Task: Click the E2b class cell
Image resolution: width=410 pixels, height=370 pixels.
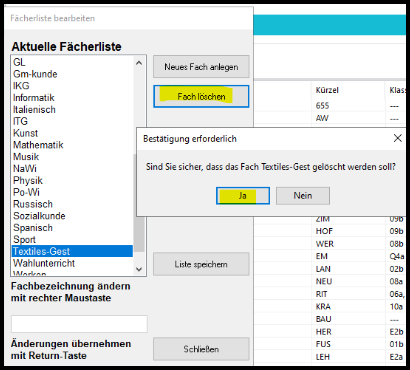Action: click(396, 332)
